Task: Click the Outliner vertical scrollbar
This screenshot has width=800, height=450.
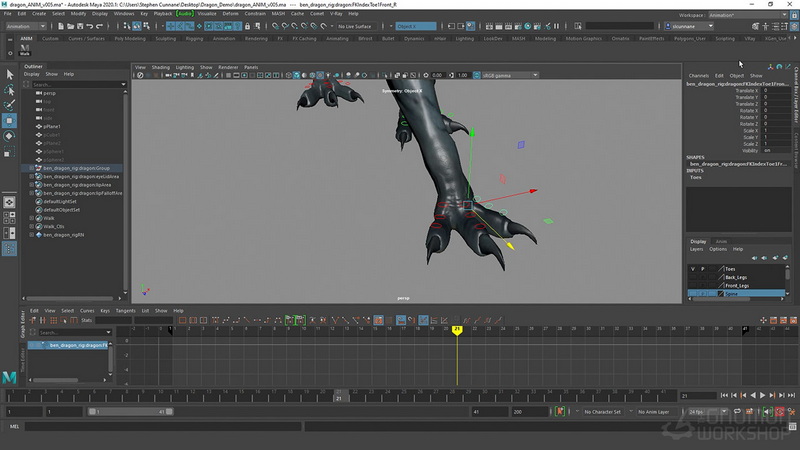Action: [x=126, y=191]
